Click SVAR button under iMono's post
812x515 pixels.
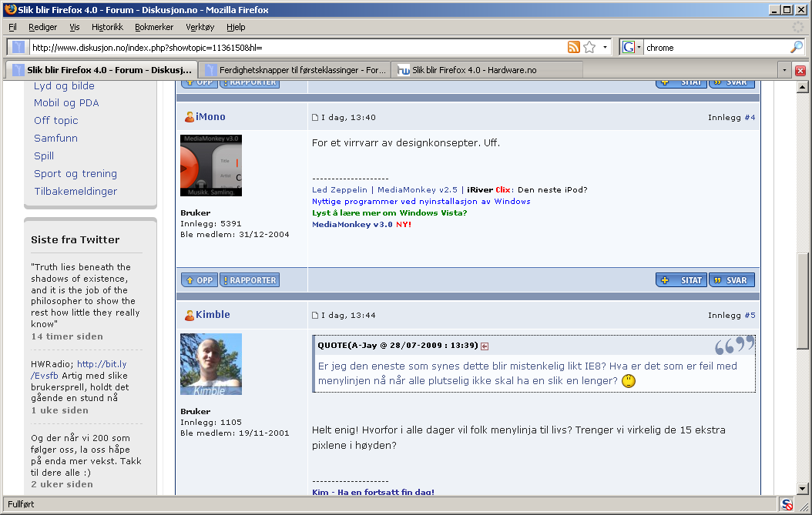pos(732,280)
